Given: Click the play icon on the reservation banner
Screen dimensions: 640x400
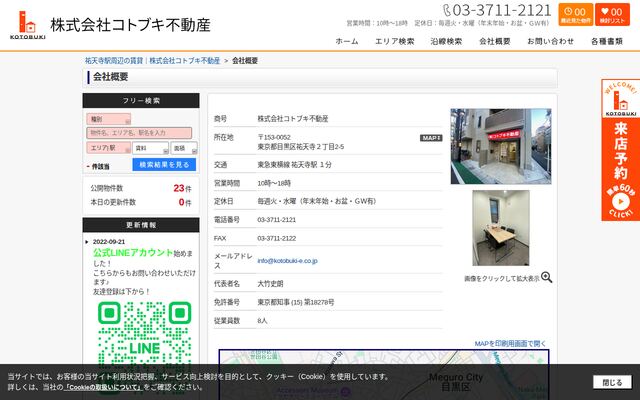Looking at the screenshot, I should click(621, 201).
